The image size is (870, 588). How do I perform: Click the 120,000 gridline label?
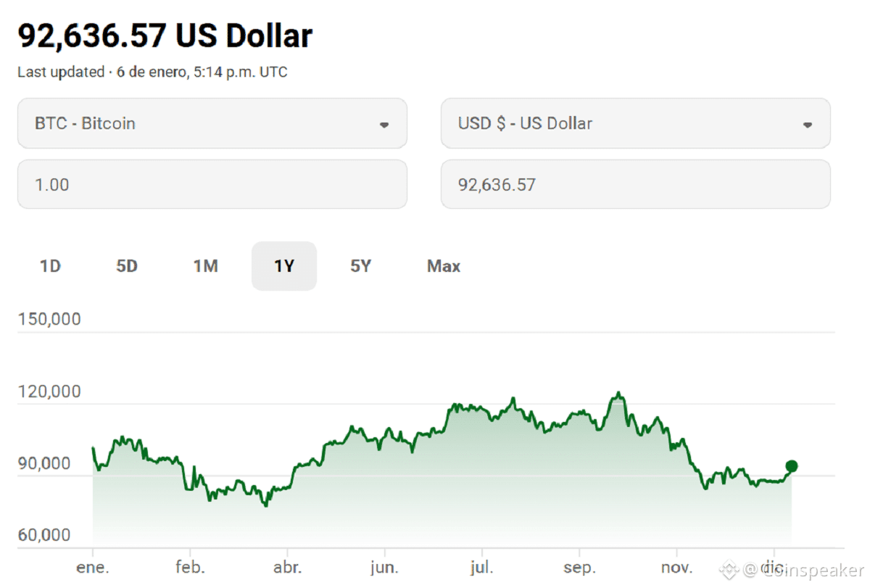(49, 392)
